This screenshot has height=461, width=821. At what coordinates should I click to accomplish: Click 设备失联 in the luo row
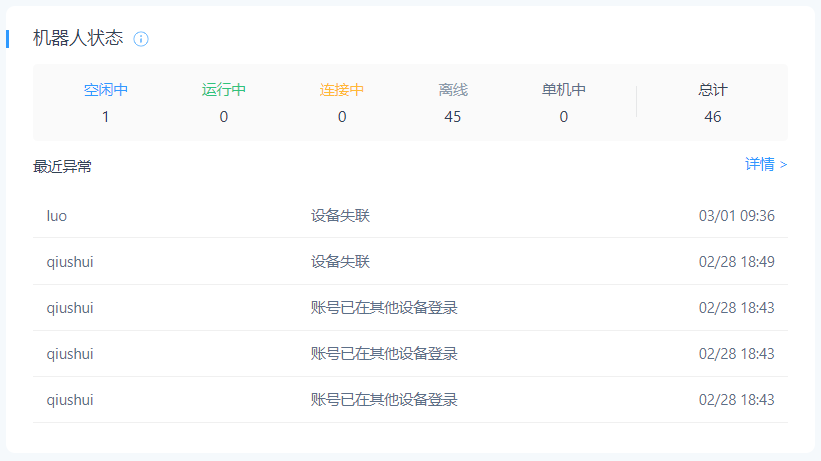click(x=340, y=215)
